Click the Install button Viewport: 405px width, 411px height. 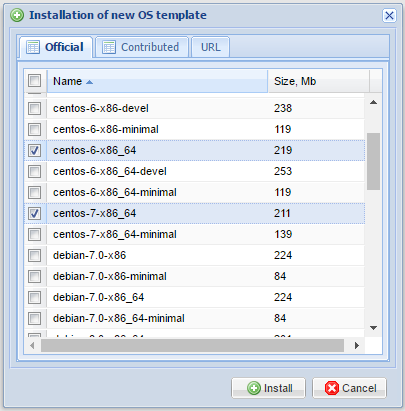point(268,388)
